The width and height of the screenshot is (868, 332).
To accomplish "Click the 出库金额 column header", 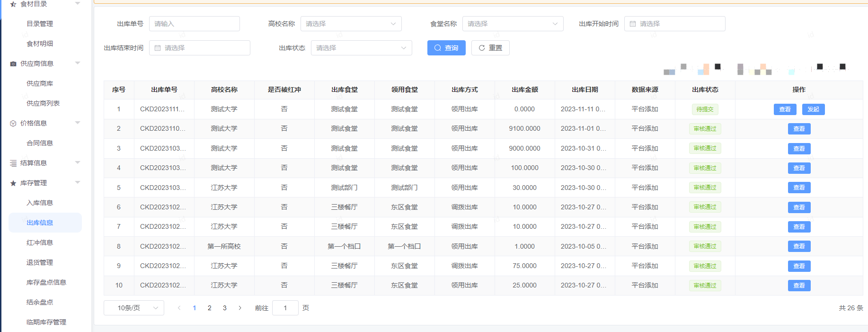I will (x=525, y=90).
